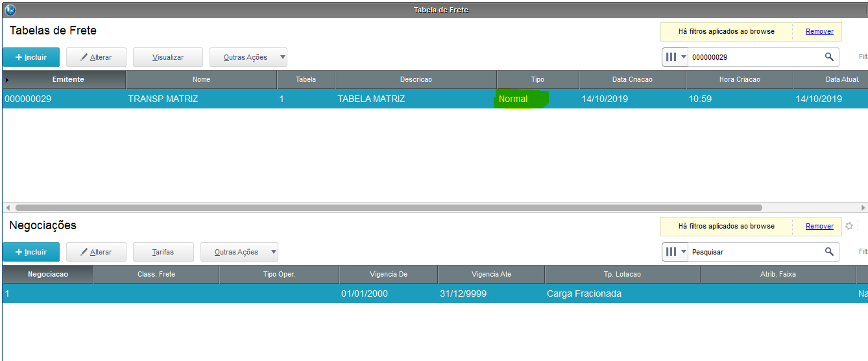The height and width of the screenshot is (361, 868).
Task: Click Incluir in Negociações
Action: click(x=31, y=252)
